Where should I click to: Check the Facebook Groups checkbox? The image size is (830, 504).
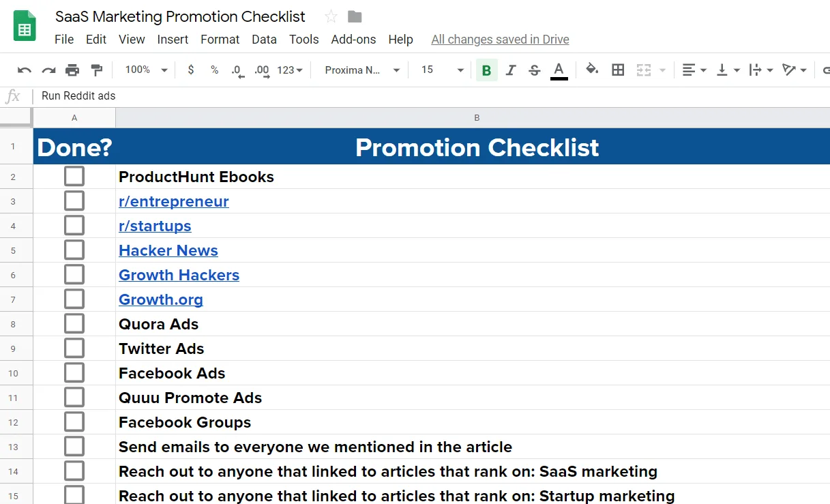point(74,422)
